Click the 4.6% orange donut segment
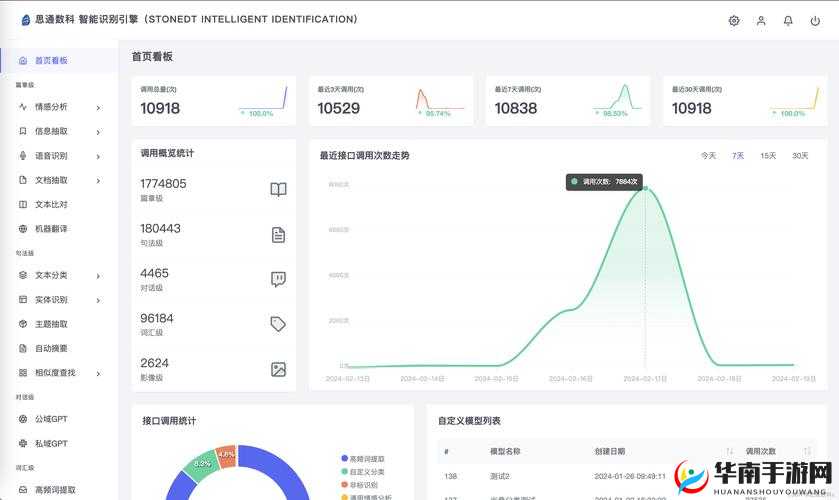Screen dimensions: 839x500 coord(226,456)
